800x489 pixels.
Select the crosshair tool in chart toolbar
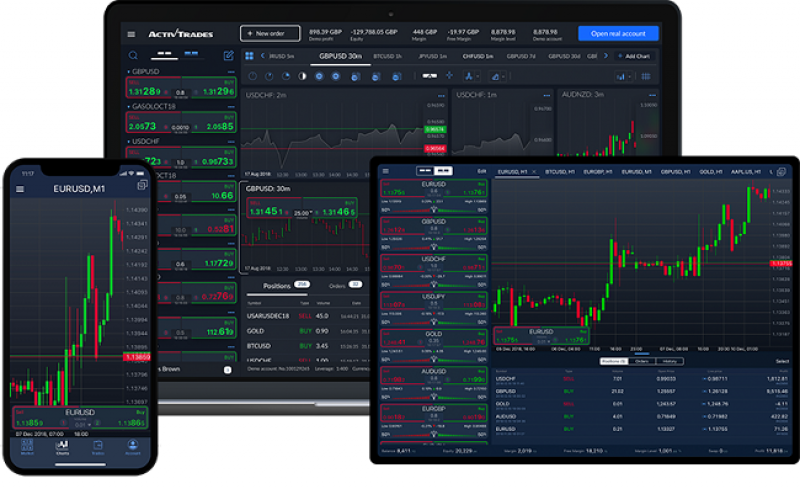click(449, 76)
